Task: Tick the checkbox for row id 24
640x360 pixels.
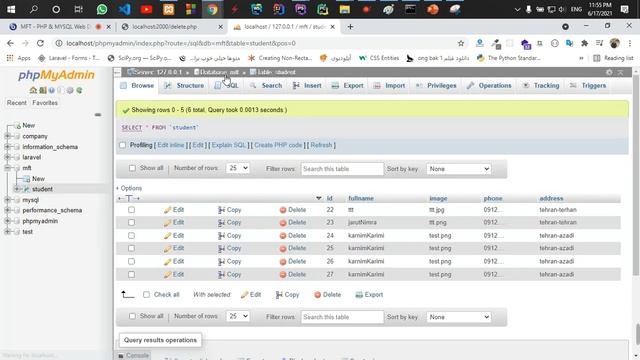Action: [131, 236]
